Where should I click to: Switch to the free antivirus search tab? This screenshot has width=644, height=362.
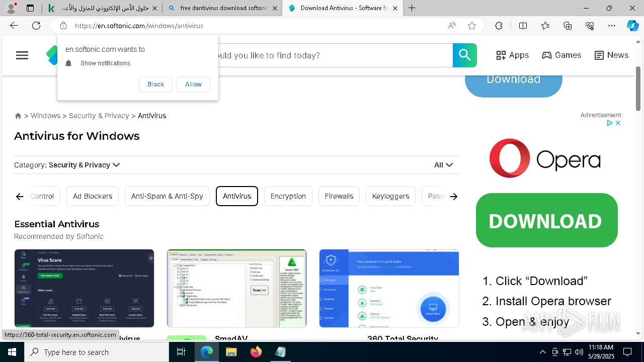pos(222,8)
